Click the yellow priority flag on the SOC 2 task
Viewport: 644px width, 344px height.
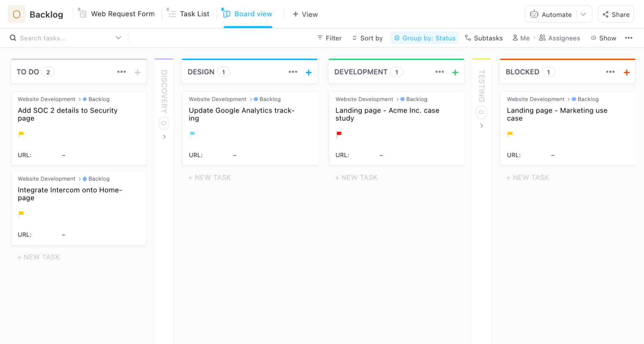click(21, 134)
